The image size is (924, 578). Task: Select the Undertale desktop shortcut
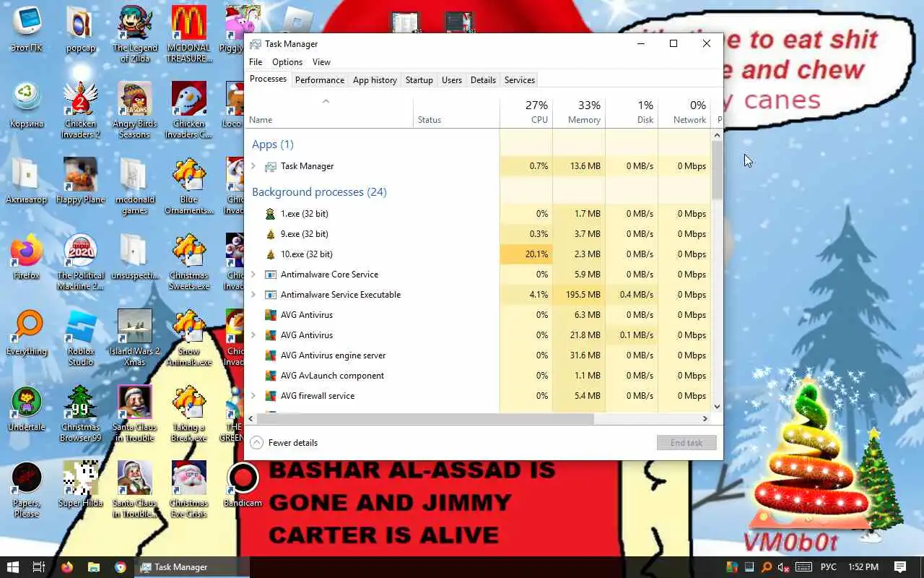coord(27,409)
